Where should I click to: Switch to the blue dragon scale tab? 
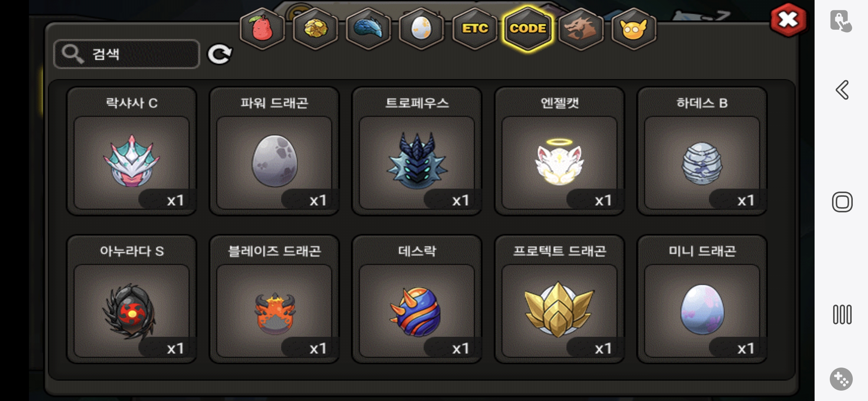[x=368, y=29]
